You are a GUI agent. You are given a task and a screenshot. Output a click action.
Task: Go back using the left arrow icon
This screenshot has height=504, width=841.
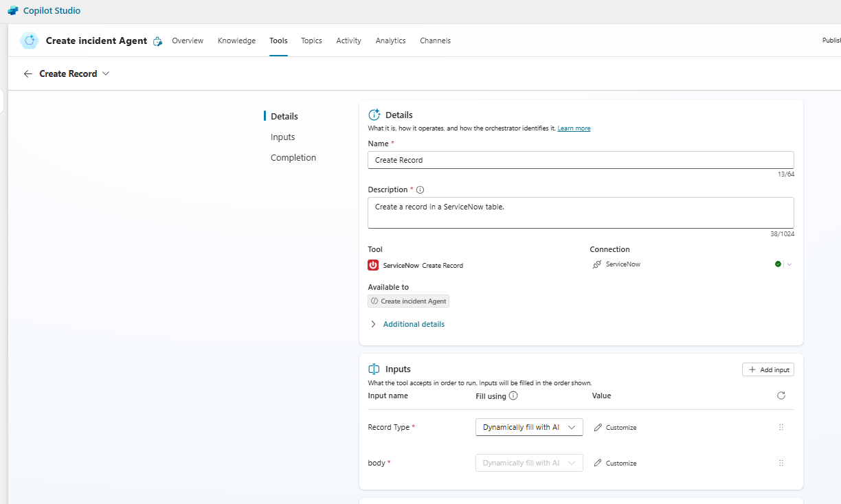tap(27, 74)
